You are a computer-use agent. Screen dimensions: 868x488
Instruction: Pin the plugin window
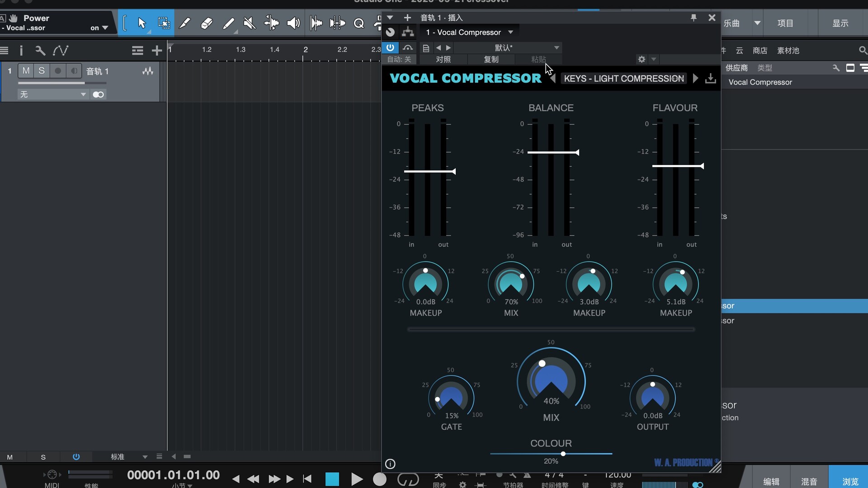coord(693,18)
